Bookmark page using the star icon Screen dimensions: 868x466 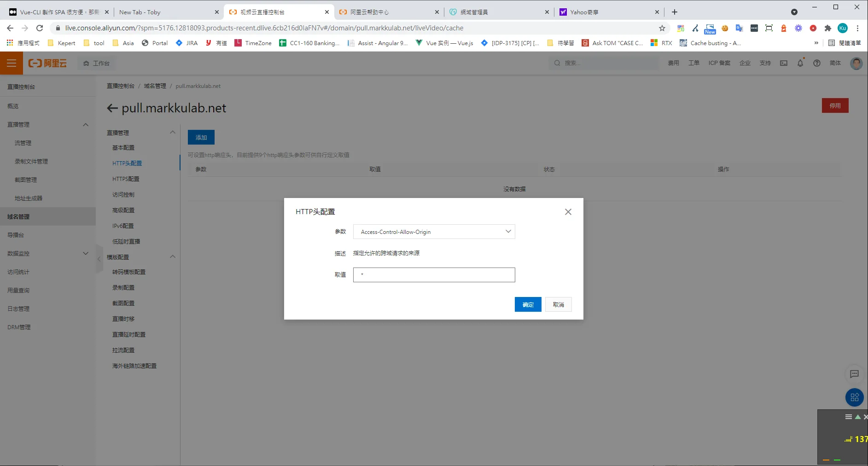click(x=662, y=28)
